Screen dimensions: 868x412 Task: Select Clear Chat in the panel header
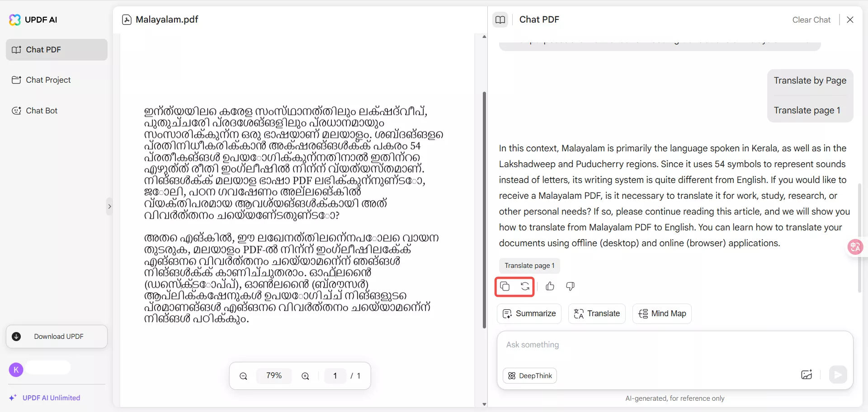point(811,19)
